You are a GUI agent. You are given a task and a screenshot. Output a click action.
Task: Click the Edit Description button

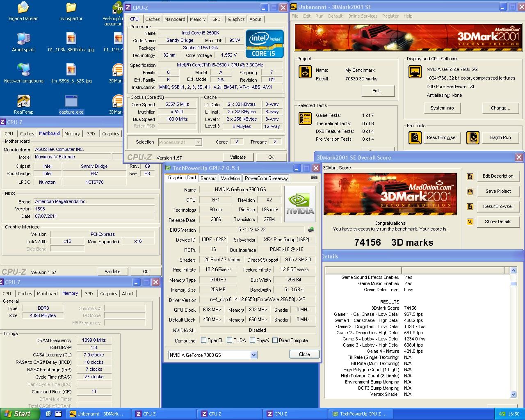coord(498,176)
